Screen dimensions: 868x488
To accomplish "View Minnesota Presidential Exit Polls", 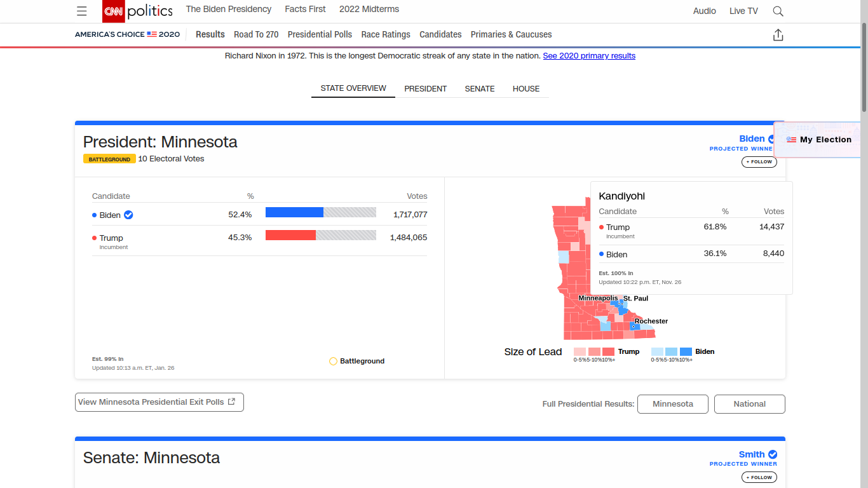I will point(159,402).
